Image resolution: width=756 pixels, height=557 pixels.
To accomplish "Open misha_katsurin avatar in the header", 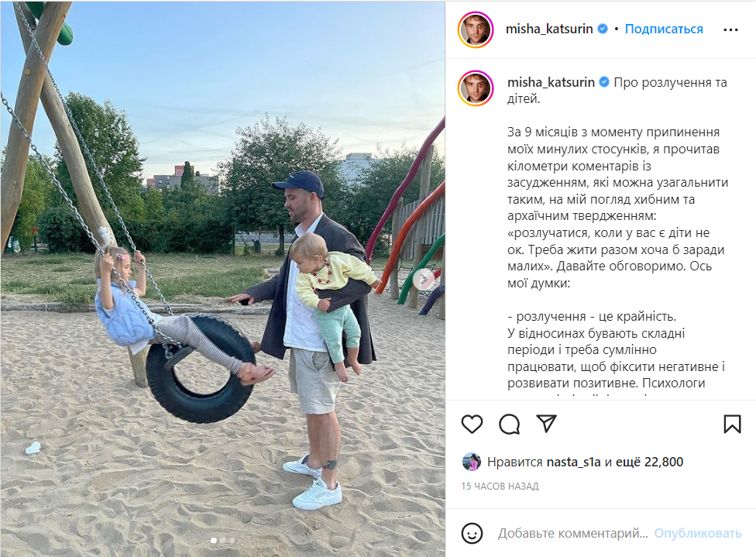I will pos(476,29).
